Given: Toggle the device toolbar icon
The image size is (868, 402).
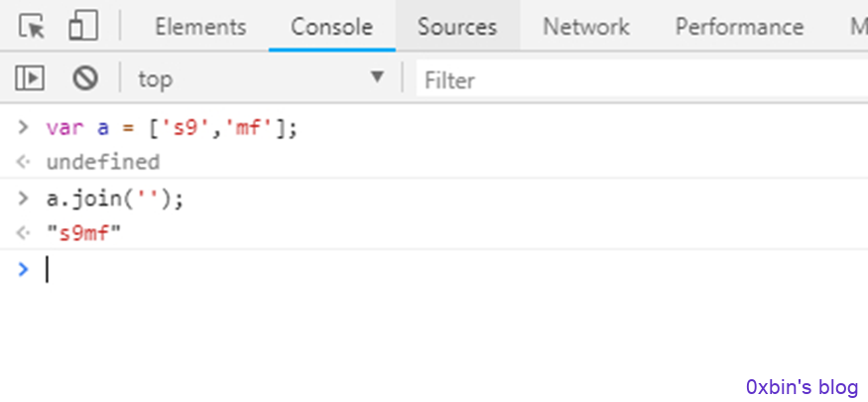Looking at the screenshot, I should point(83,26).
